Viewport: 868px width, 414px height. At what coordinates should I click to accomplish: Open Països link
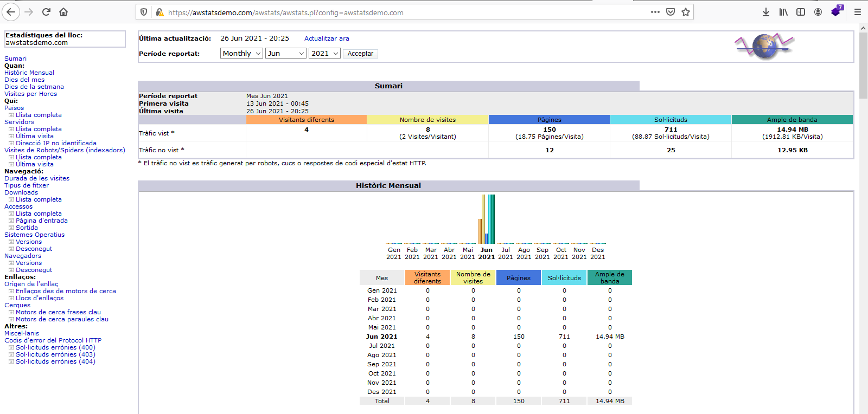point(14,108)
